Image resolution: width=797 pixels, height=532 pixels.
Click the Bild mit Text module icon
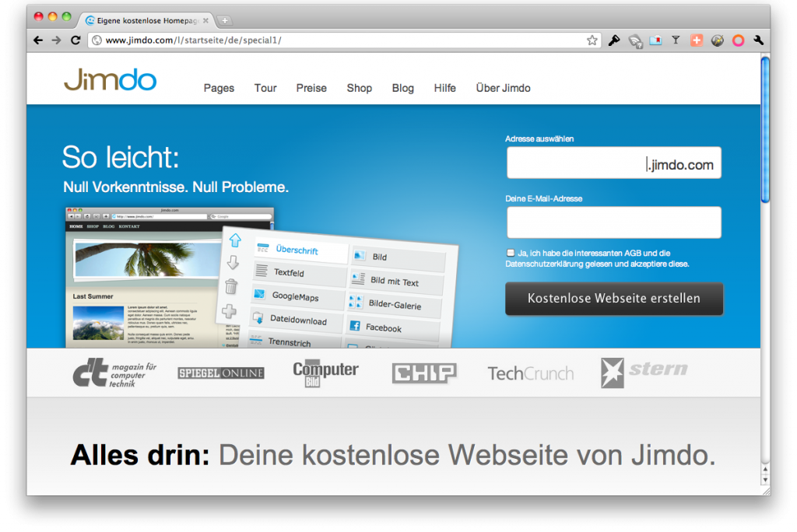[360, 278]
